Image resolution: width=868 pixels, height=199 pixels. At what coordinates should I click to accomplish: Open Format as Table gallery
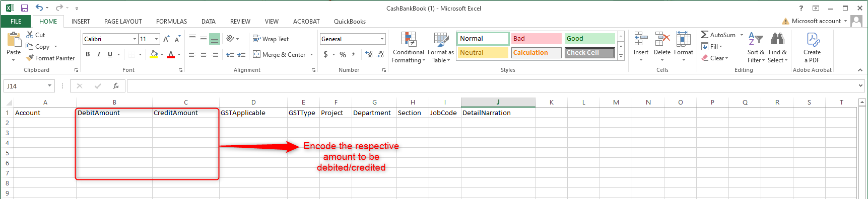click(441, 47)
